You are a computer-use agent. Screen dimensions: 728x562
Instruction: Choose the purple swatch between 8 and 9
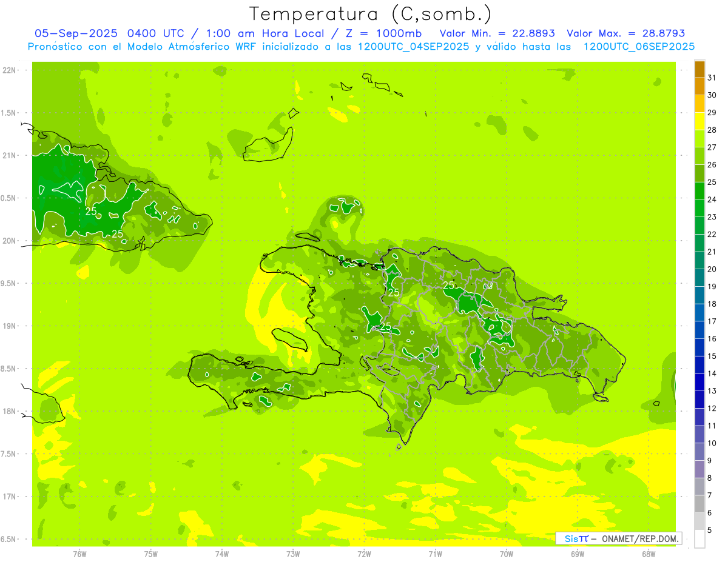(x=699, y=469)
